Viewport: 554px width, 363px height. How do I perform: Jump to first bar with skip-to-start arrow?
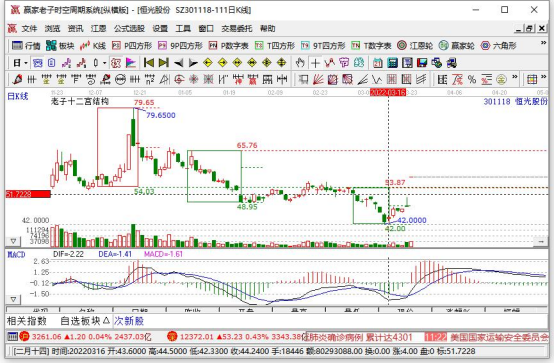pyautogui.click(x=149, y=63)
